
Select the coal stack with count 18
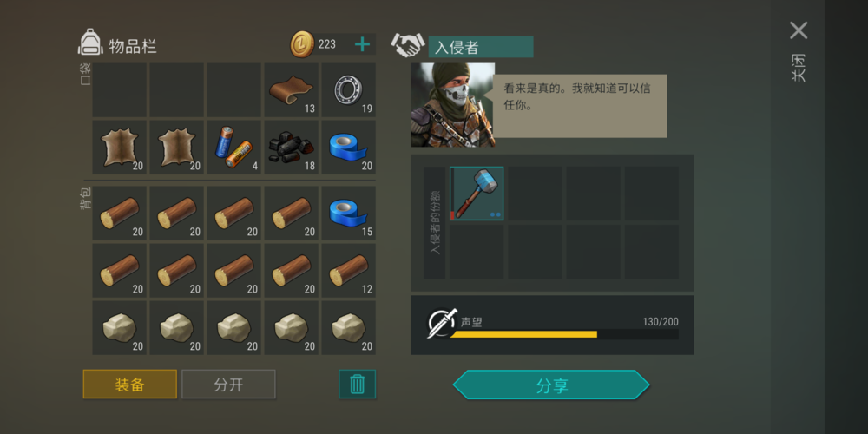point(291,148)
